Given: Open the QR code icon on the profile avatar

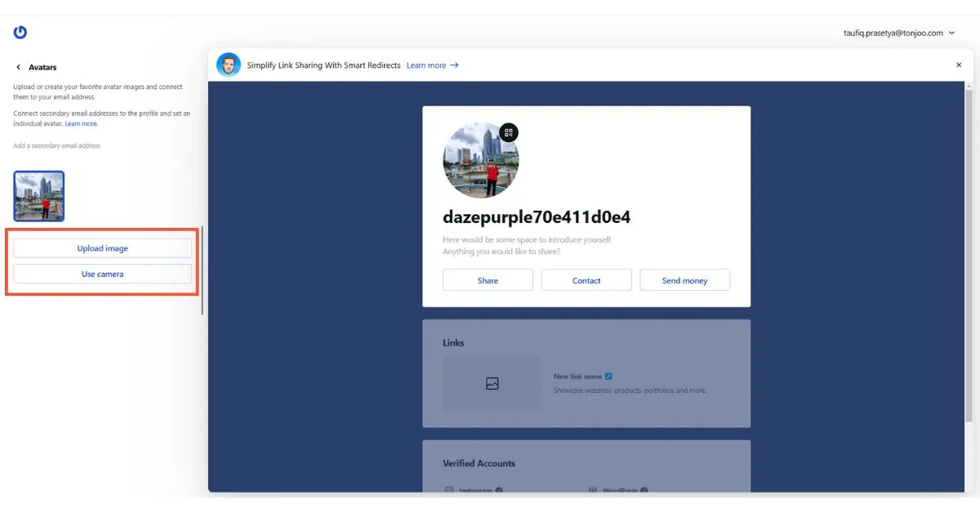Looking at the screenshot, I should point(508,132).
